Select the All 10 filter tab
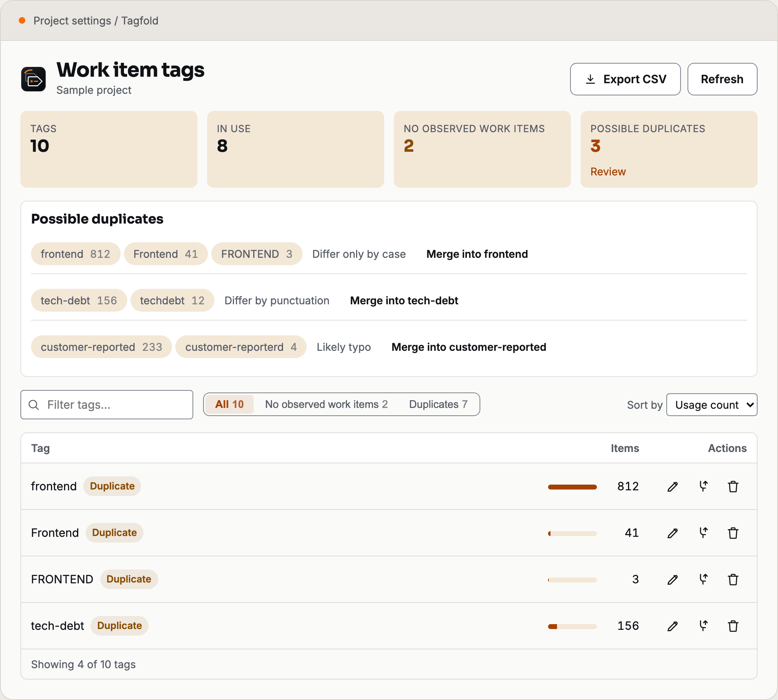Image resolution: width=778 pixels, height=700 pixels. 229,404
